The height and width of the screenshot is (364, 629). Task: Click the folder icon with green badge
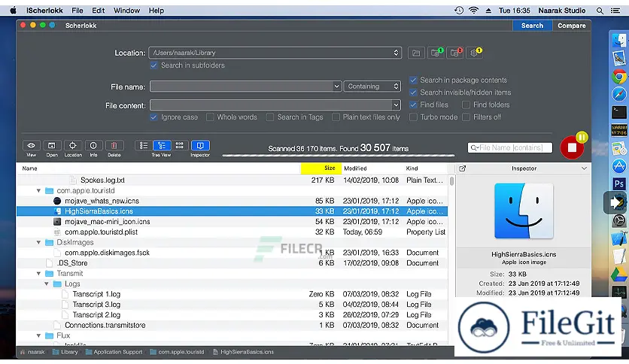pos(435,53)
